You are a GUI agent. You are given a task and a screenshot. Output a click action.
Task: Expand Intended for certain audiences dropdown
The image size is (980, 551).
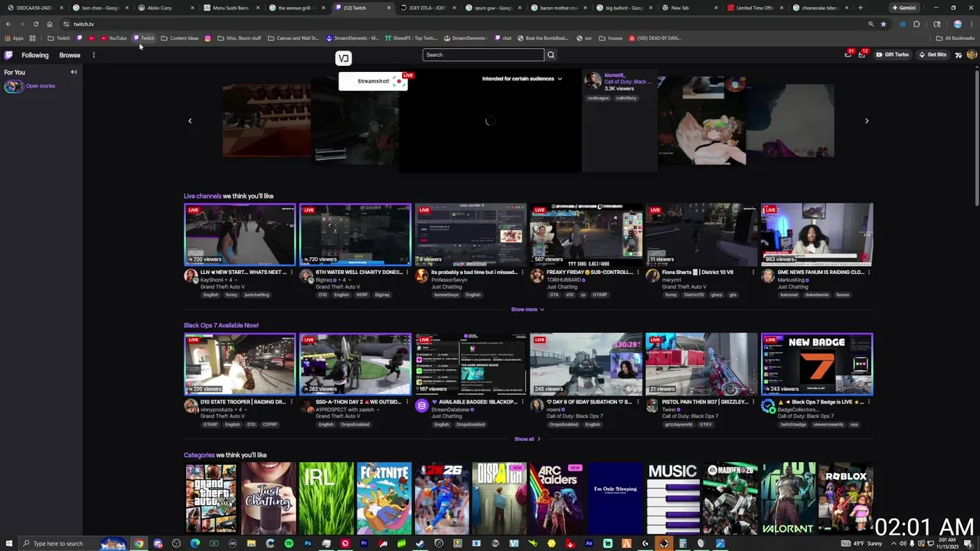click(x=522, y=79)
